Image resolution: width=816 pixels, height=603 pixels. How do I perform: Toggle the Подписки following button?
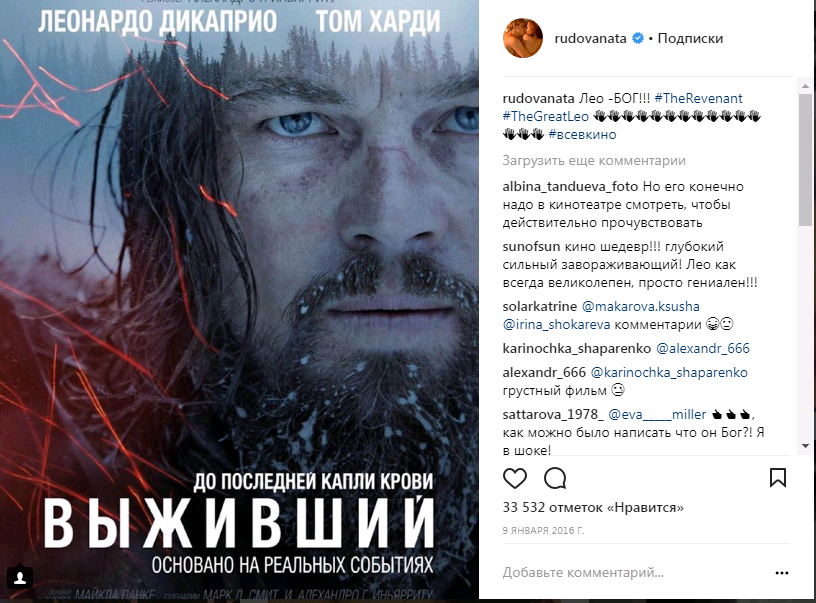690,38
